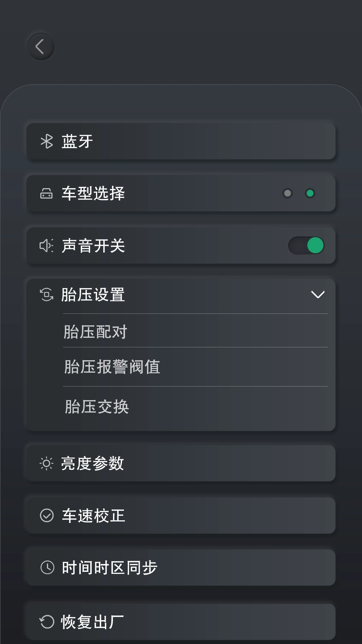The width and height of the screenshot is (362, 644).
Task: Tap the brightness sun icon
Action: [x=46, y=464]
